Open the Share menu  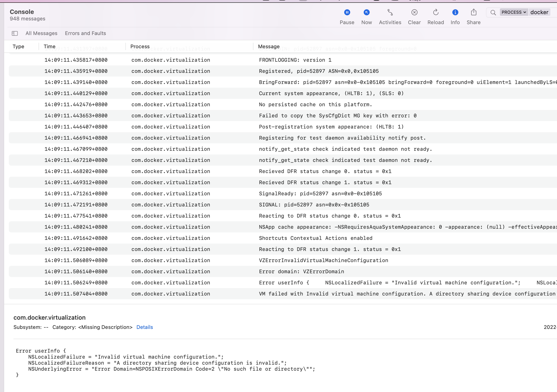pyautogui.click(x=473, y=17)
